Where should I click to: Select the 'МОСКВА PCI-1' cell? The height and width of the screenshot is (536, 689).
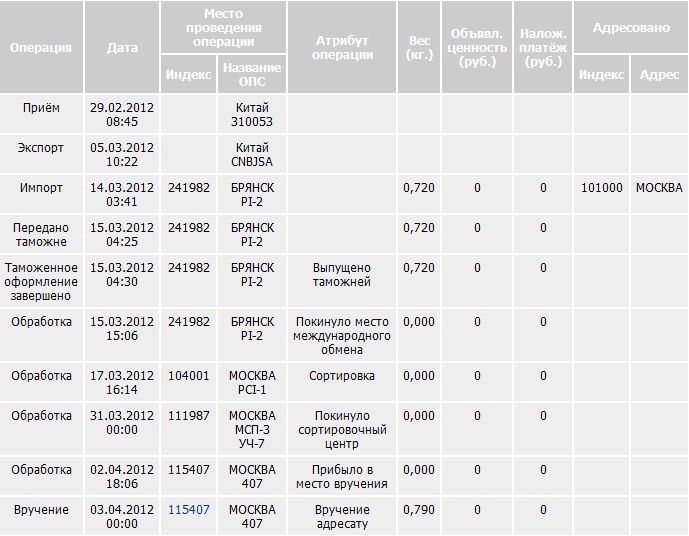(x=252, y=383)
